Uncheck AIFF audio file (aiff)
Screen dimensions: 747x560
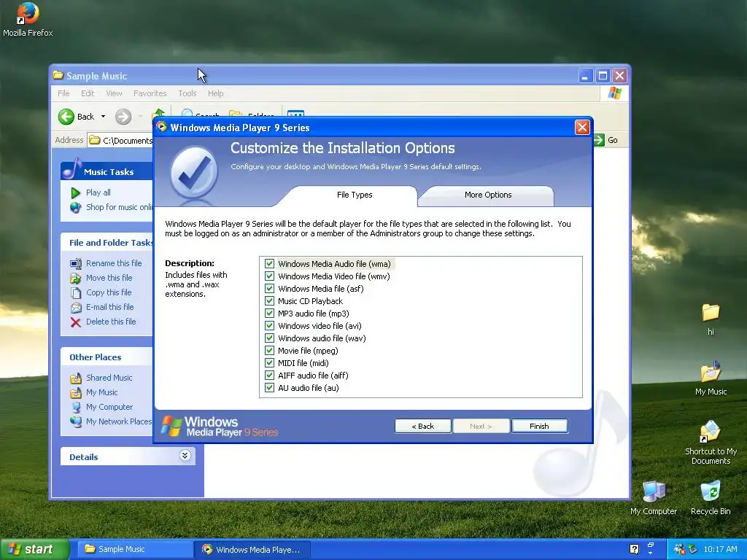tap(269, 376)
